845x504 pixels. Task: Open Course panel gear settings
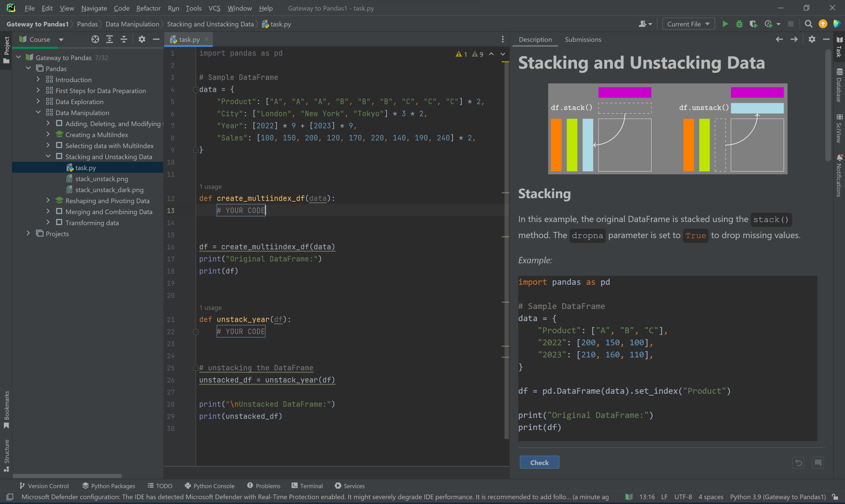pyautogui.click(x=142, y=40)
